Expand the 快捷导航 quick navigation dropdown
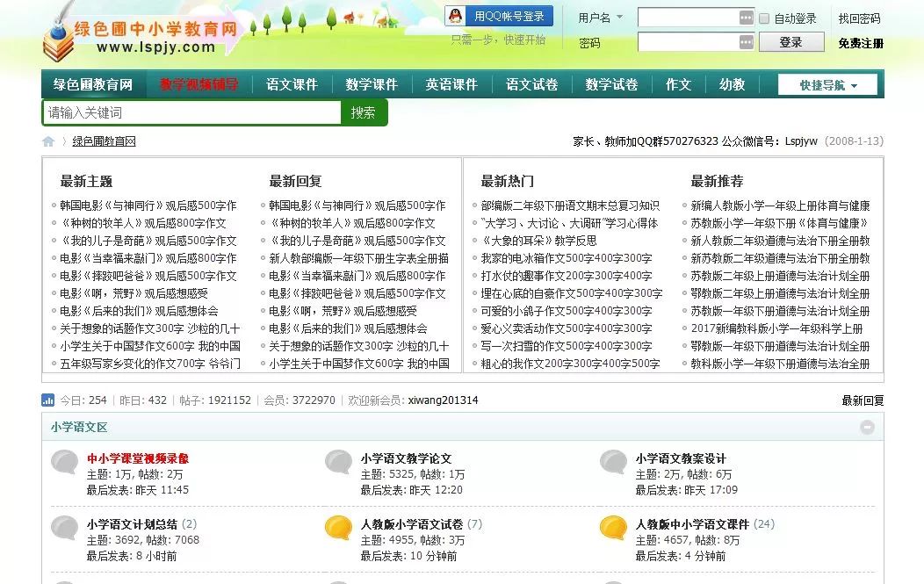The height and width of the screenshot is (584, 924). pos(827,84)
